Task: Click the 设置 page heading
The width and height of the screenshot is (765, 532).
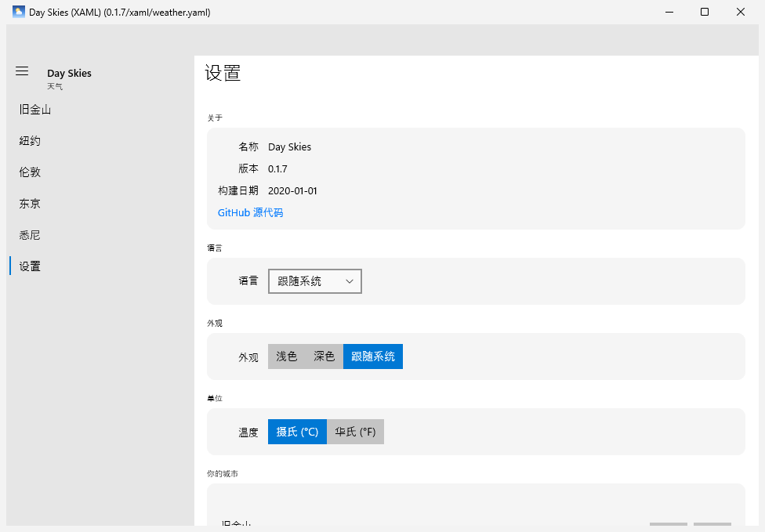Action: [x=223, y=73]
